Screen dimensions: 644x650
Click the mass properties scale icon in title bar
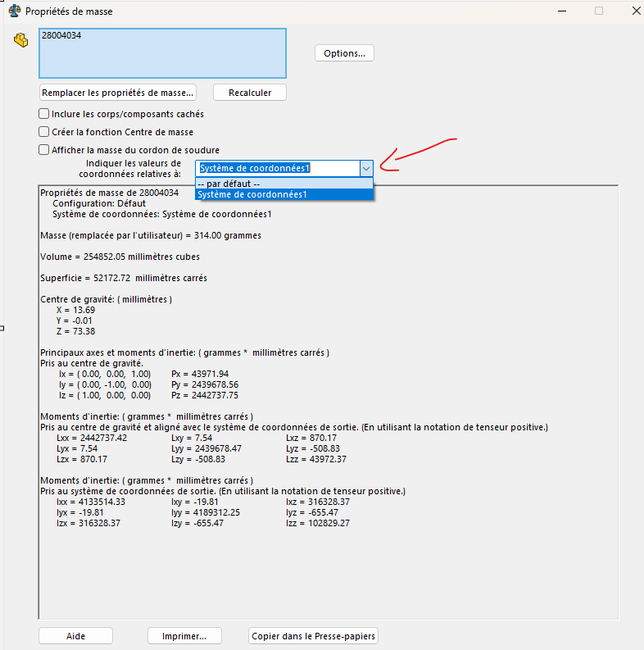(x=14, y=11)
